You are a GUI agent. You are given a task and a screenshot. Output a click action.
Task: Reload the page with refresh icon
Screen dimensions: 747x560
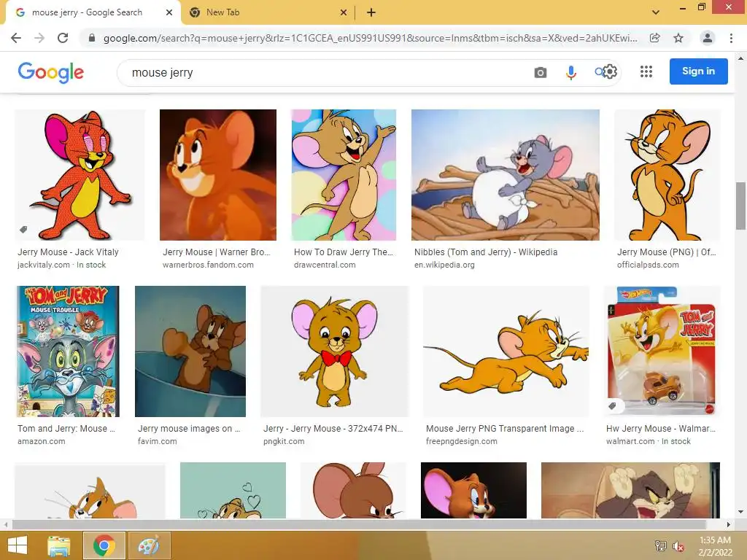pyautogui.click(x=63, y=38)
